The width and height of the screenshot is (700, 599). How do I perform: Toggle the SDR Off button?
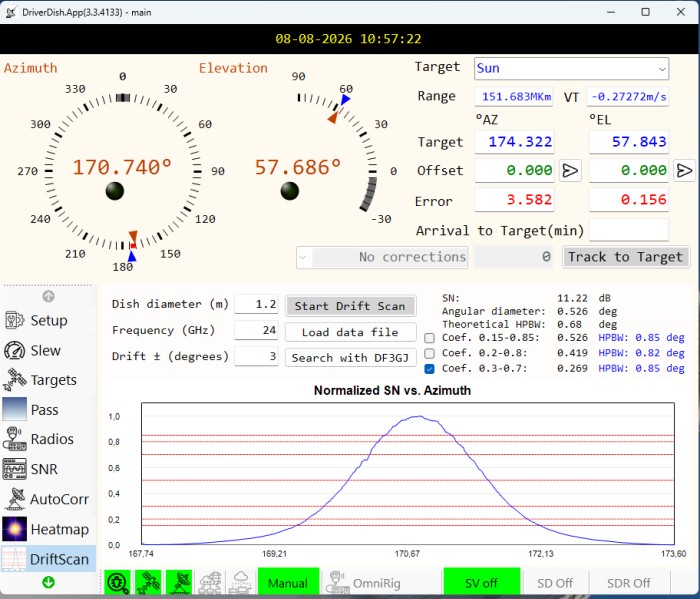tap(629, 583)
